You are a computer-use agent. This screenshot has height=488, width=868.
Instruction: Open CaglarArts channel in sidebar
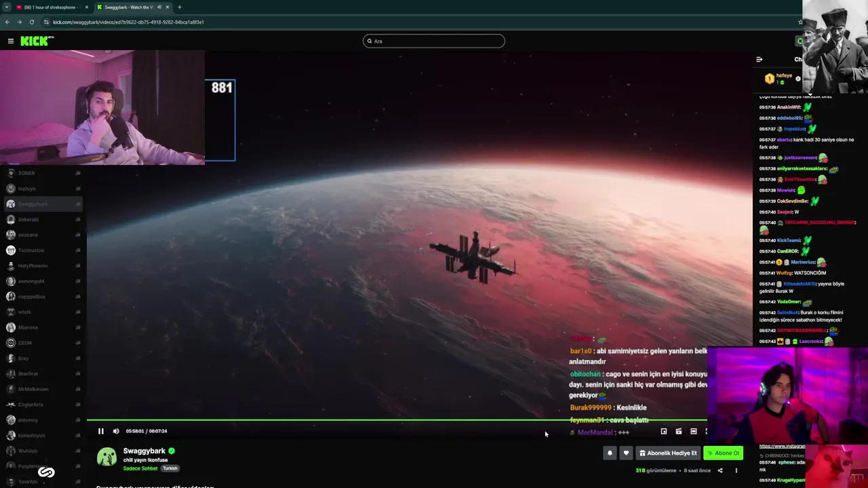pyautogui.click(x=43, y=405)
